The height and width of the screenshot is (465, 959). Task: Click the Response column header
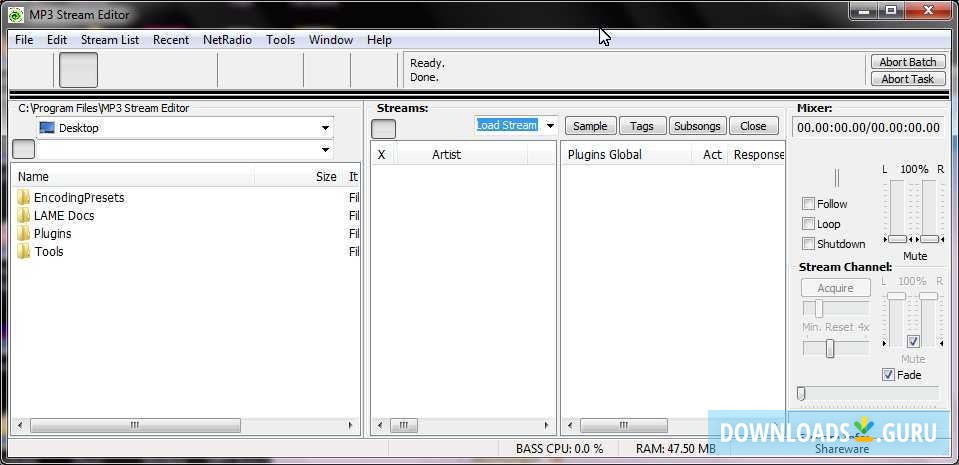758,155
